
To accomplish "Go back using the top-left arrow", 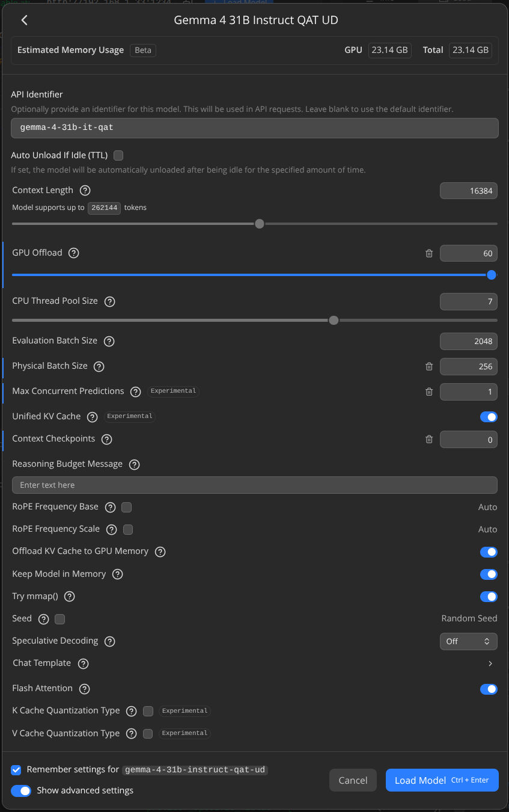I will pyautogui.click(x=25, y=20).
